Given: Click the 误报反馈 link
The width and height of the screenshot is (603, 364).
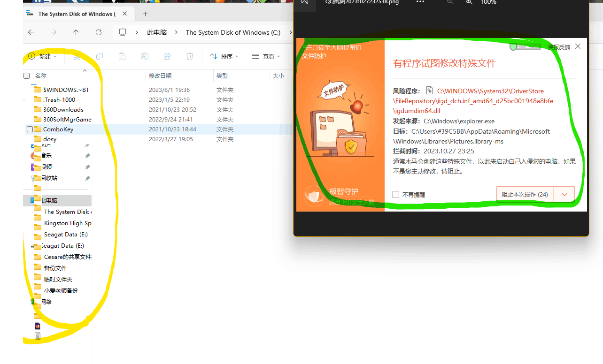Looking at the screenshot, I should tap(559, 47).
